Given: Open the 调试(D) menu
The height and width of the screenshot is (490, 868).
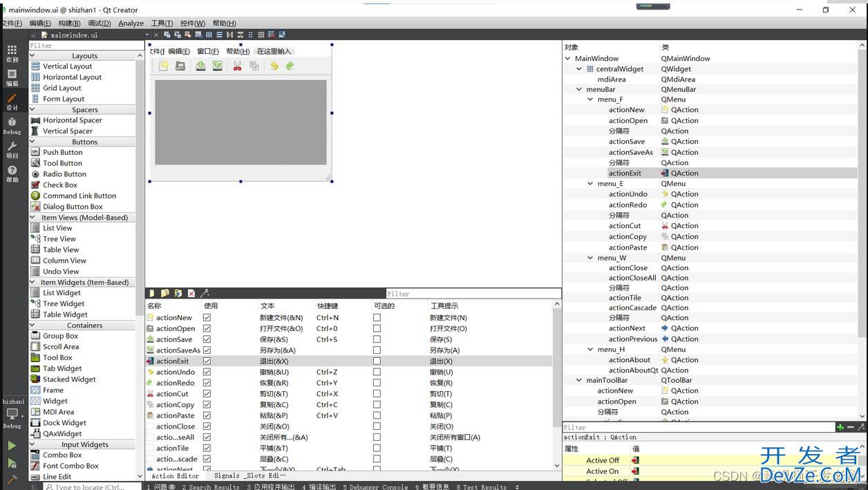Looking at the screenshot, I should (x=101, y=23).
